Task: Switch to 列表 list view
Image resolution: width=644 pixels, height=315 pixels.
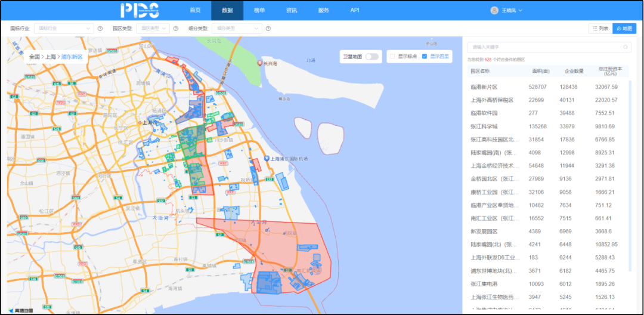Action: [x=600, y=28]
